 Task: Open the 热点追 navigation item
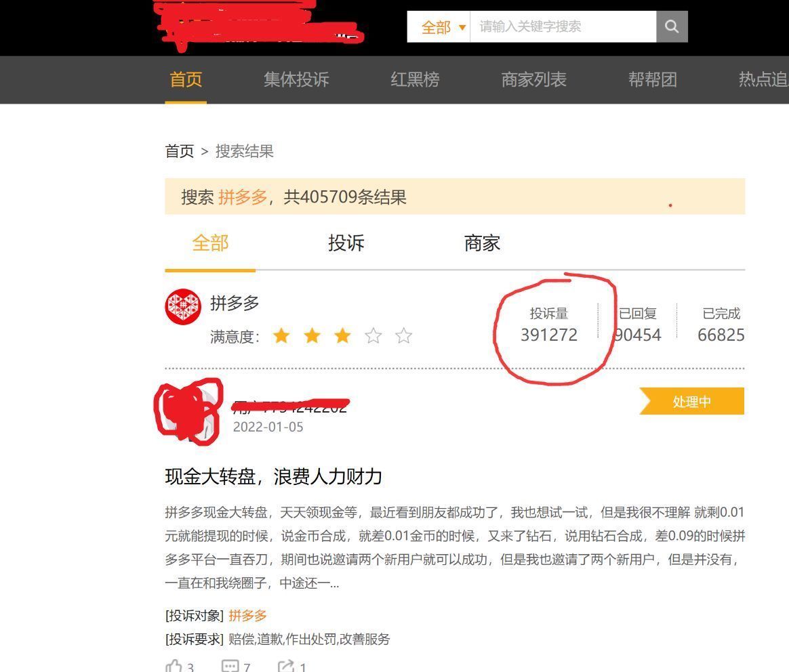763,79
